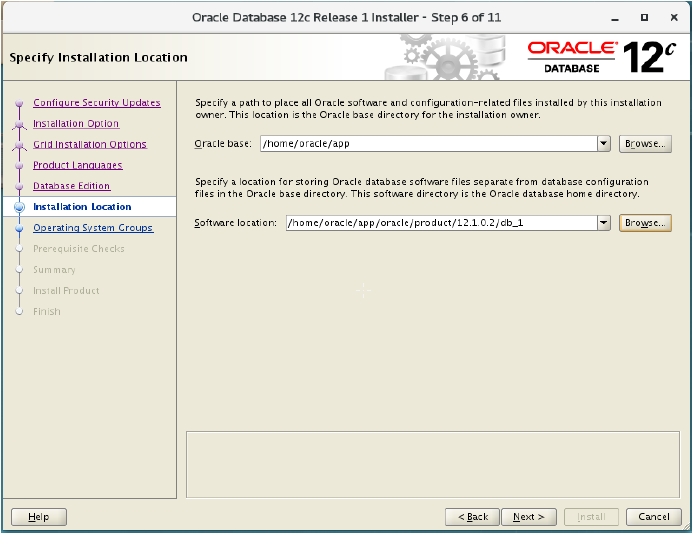
Task: Edit the Oracle base path field
Action: 429,144
